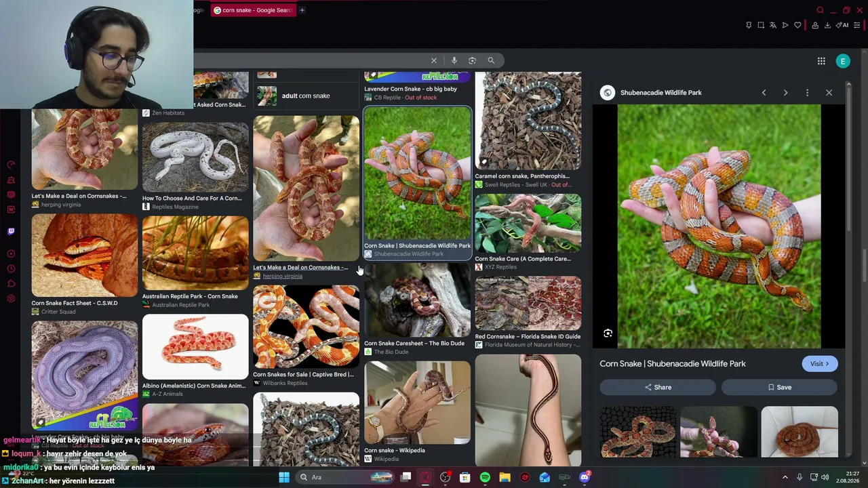868x488 pixels.
Task: Open the browser profile icon
Action: click(x=814, y=25)
